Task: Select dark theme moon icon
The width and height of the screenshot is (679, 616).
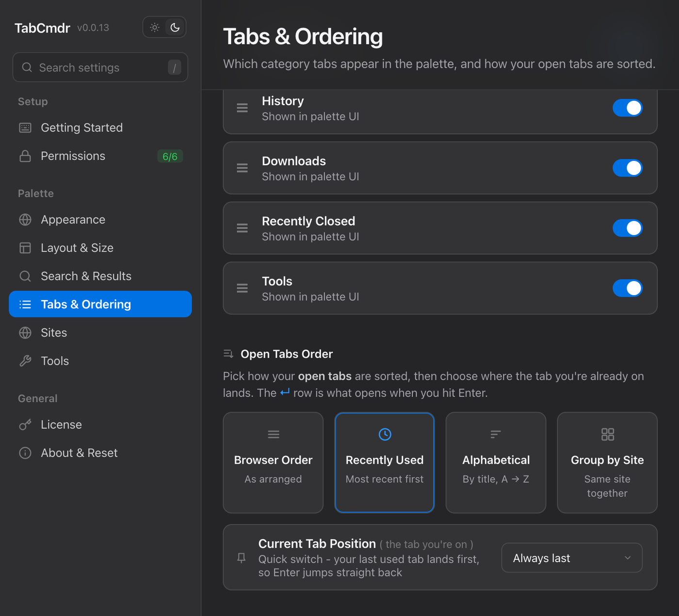Action: pyautogui.click(x=175, y=28)
